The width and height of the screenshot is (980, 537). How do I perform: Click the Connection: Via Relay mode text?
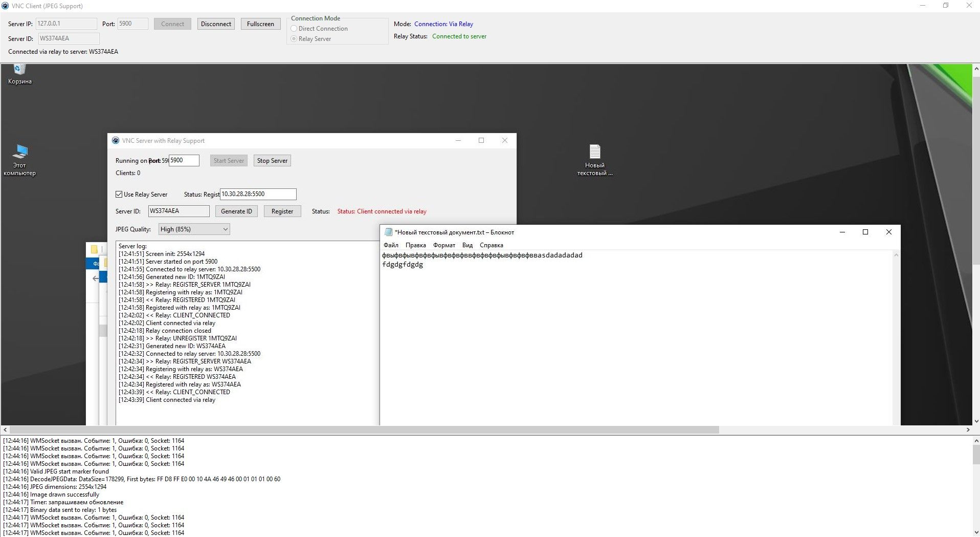443,24
